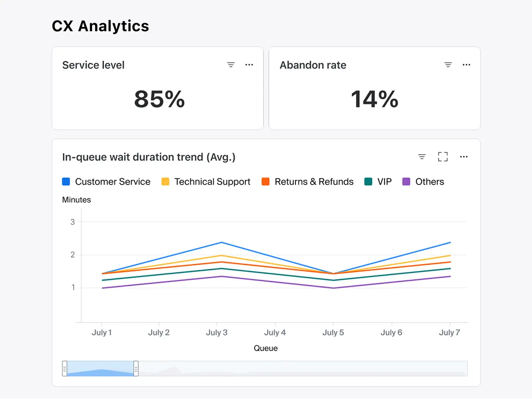Click selected blue range in timeline navigator
The width and height of the screenshot is (532, 399).
coord(101,369)
